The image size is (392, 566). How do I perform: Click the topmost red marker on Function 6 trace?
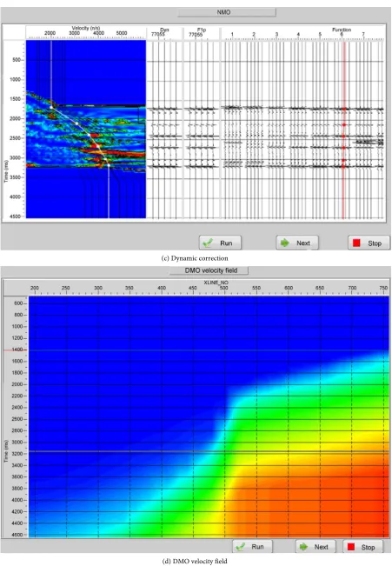[x=343, y=109]
